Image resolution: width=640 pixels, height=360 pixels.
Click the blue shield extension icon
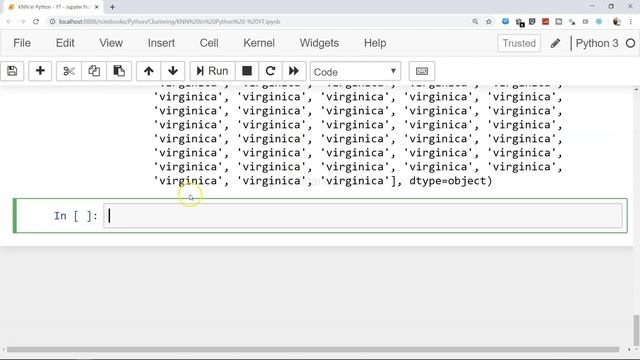pyautogui.click(x=505, y=22)
